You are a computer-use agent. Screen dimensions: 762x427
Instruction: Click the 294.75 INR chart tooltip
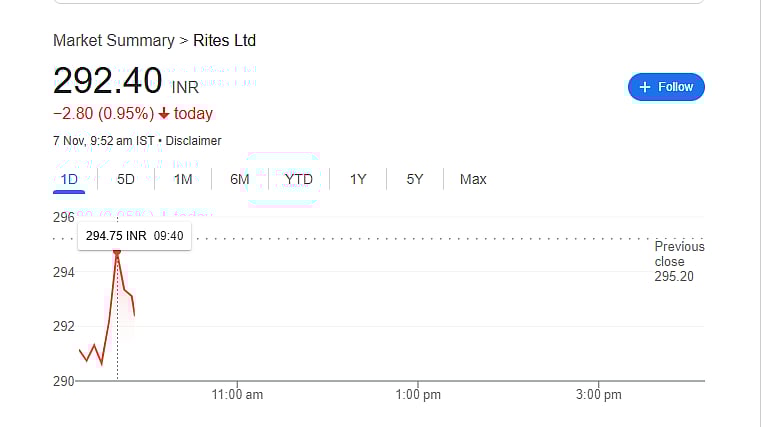134,236
